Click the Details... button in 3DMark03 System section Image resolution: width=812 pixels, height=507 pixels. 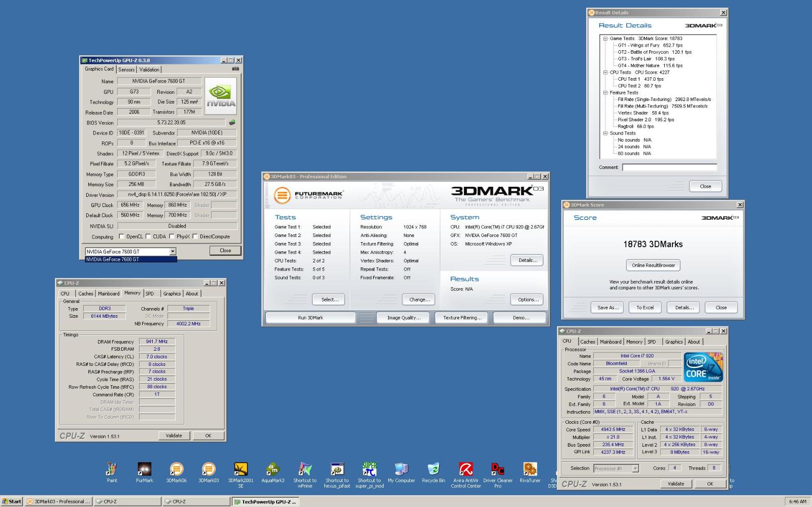(528, 260)
